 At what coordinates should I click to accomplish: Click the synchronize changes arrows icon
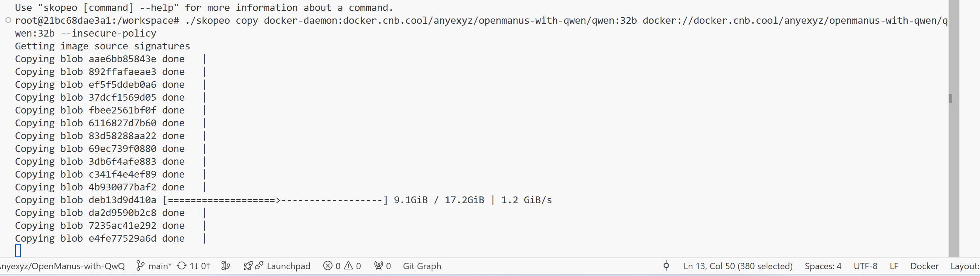click(182, 266)
